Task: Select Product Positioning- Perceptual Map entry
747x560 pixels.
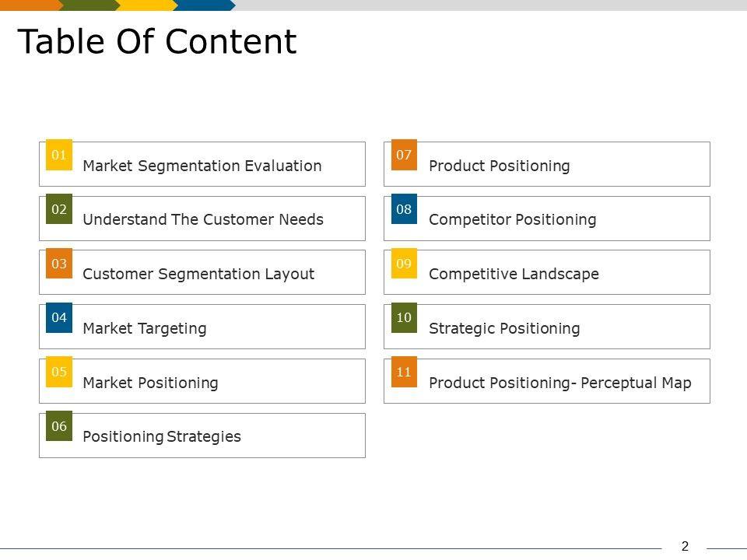Action: (x=559, y=383)
